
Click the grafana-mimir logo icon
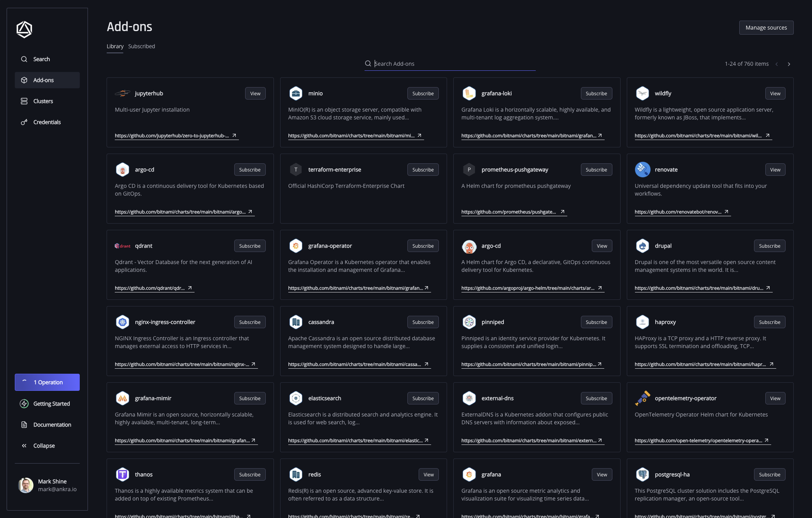coord(123,398)
